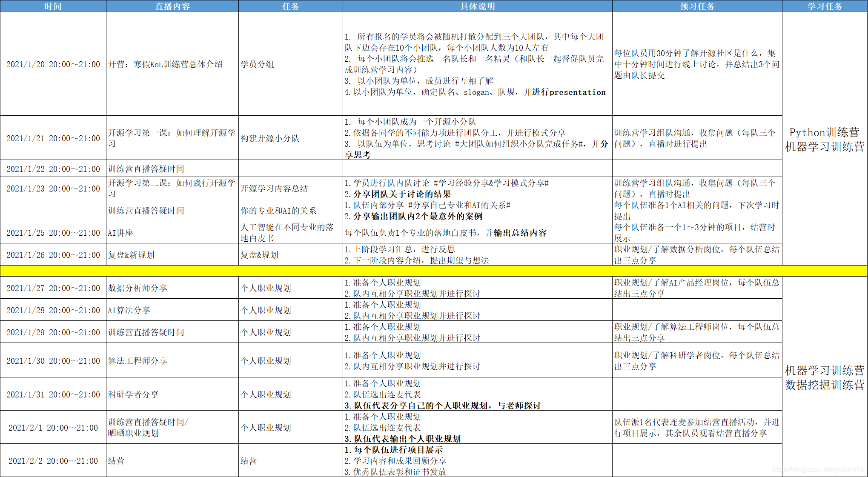This screenshot has width=868, height=477.
Task: Select the 你的专业和AI的关系 task cell
Action: pyautogui.click(x=278, y=211)
